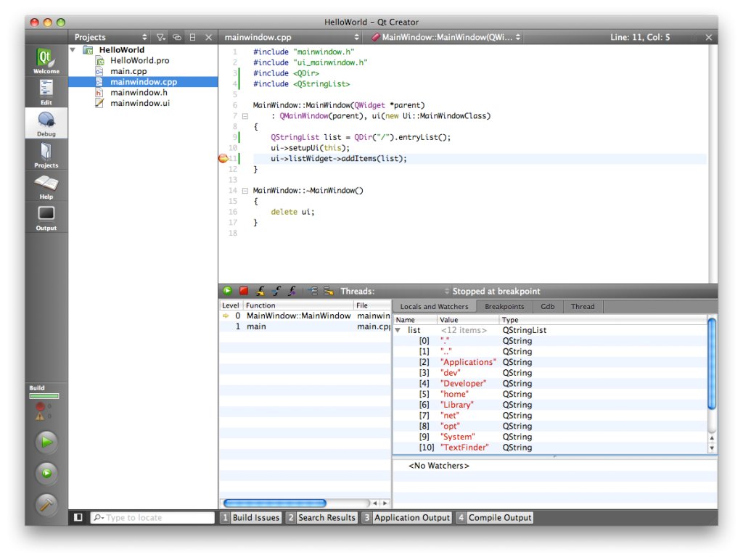Open the MainWindow::MainWindow symbol dropdown
This screenshot has height=560, width=743.
pos(446,37)
